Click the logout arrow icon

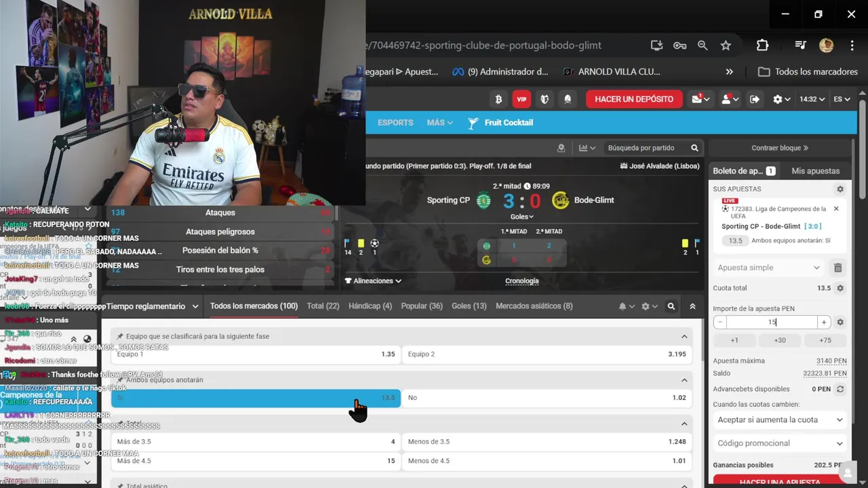coord(755,99)
